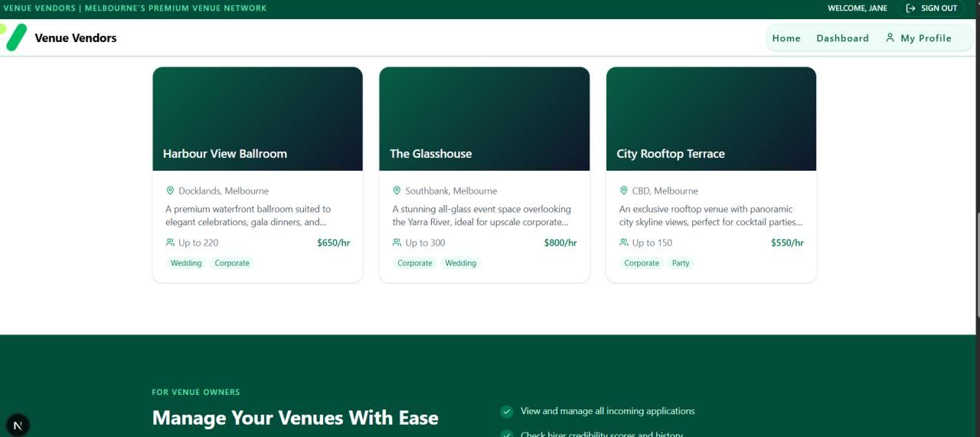Click the people icon next to Up to 220
Image resolution: width=980 pixels, height=437 pixels.
point(170,243)
